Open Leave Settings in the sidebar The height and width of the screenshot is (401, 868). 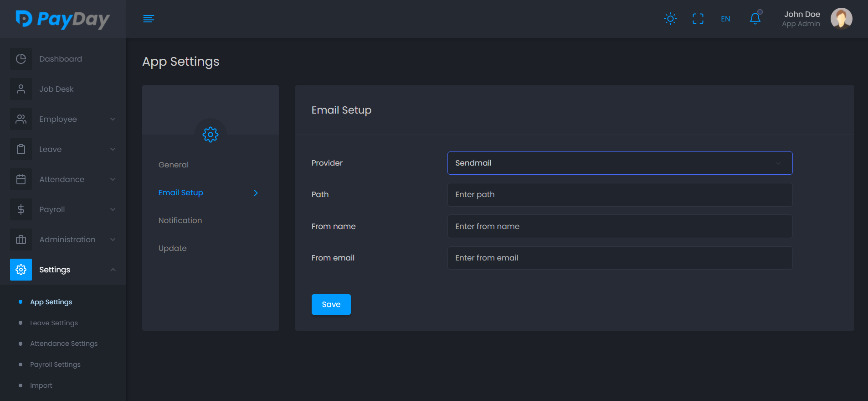click(54, 323)
